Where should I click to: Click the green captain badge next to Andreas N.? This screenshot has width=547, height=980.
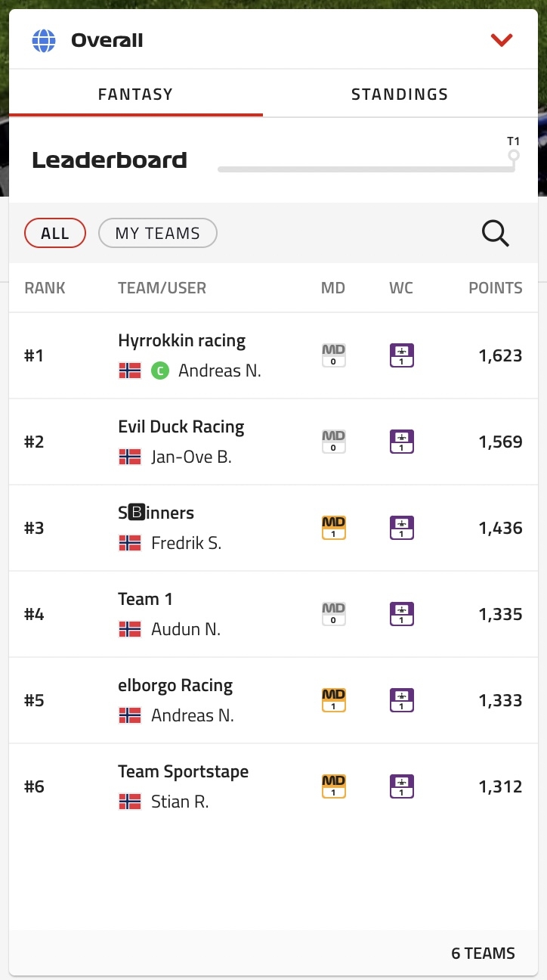coord(159,371)
